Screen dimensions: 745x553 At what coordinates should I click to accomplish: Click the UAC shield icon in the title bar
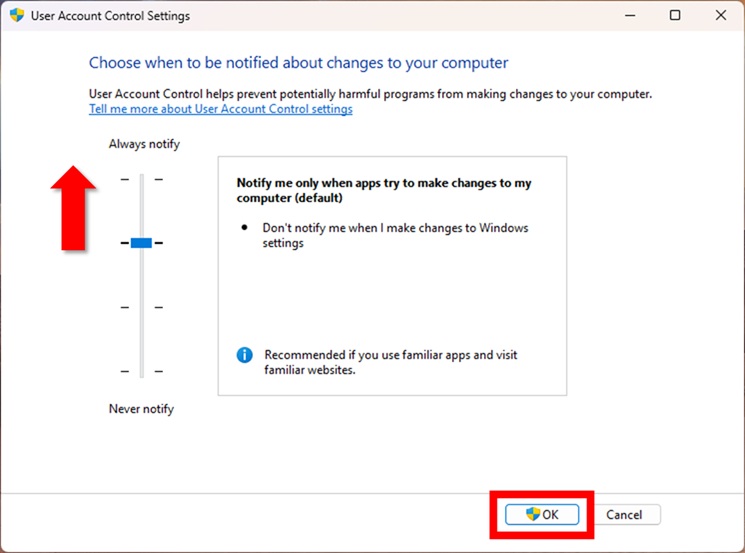point(17,16)
